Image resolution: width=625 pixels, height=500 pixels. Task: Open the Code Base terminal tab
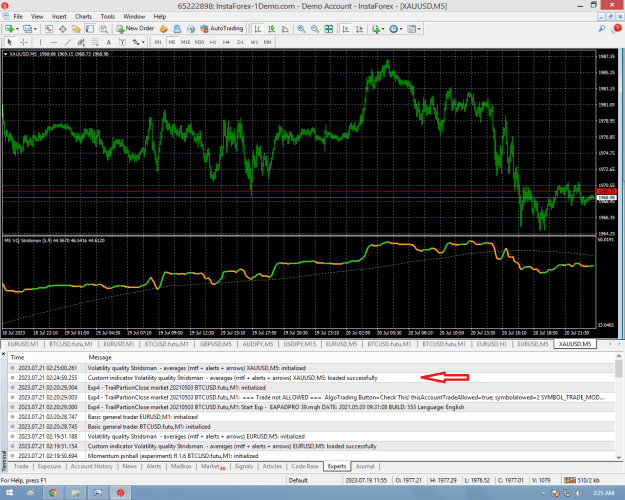click(305, 466)
